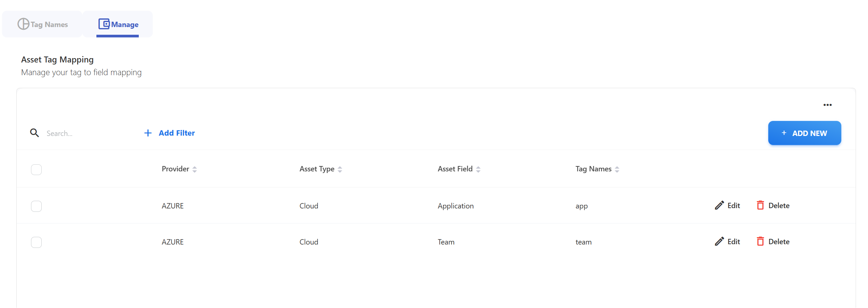Click the trash icon for Application row
The image size is (868, 308).
760,205
